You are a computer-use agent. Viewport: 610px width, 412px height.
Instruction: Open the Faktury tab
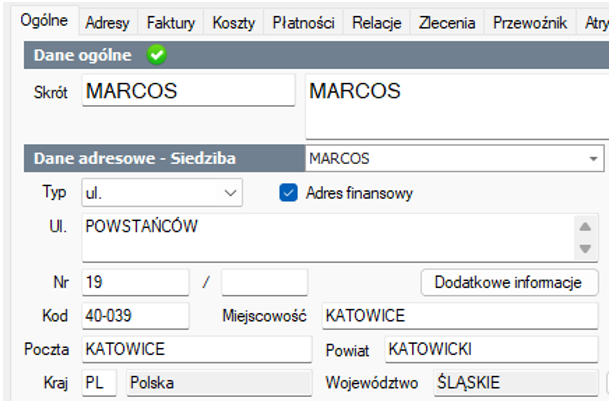pyautogui.click(x=171, y=22)
